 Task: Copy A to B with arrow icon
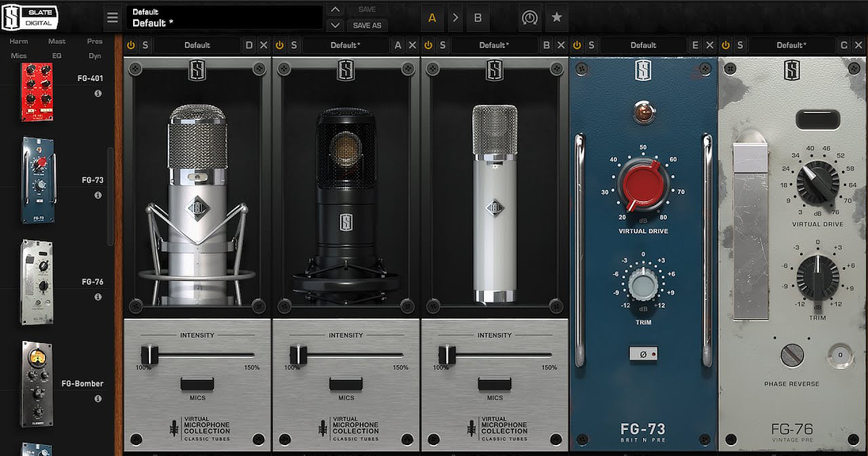tap(455, 18)
